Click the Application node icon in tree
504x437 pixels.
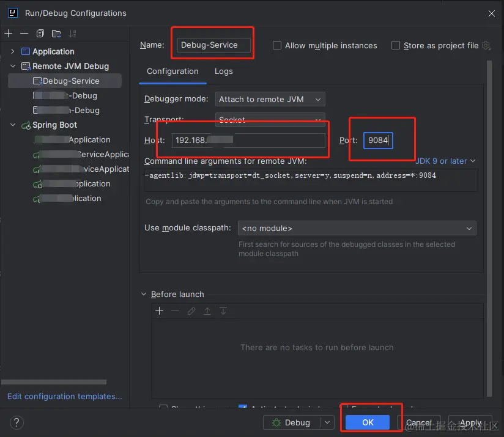click(x=26, y=51)
